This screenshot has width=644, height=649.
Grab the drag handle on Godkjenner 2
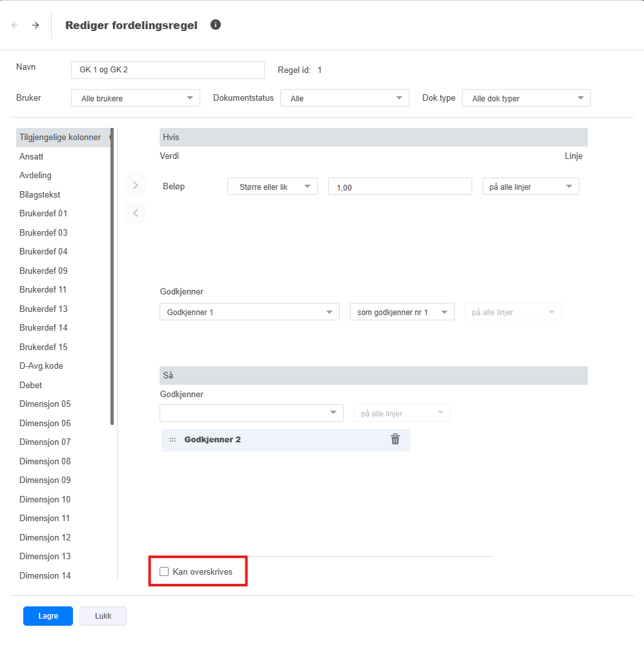(x=172, y=440)
